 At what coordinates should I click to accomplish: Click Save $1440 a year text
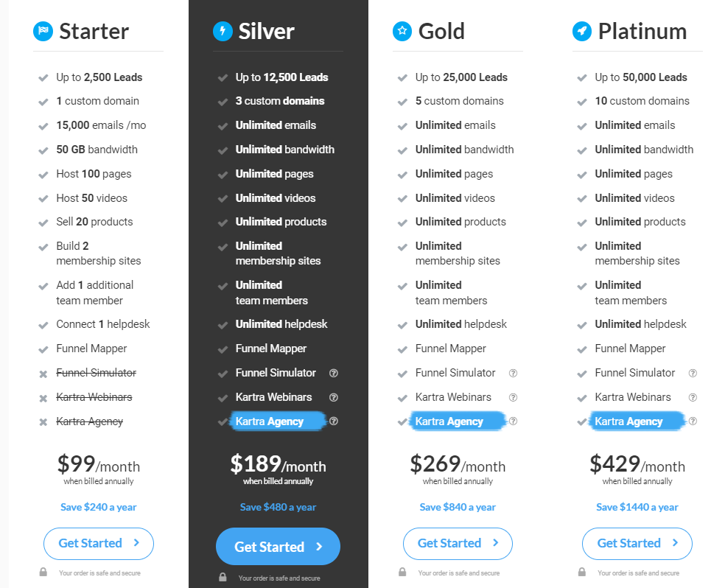tap(637, 507)
